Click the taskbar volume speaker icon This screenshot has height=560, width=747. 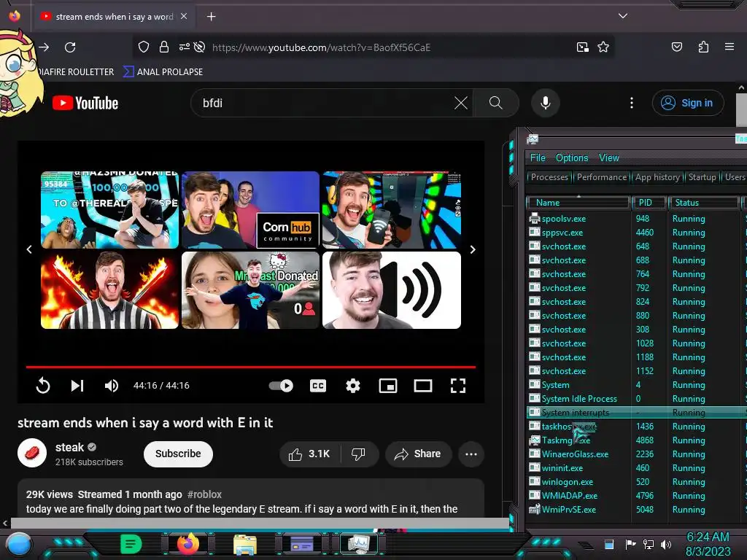click(665, 544)
